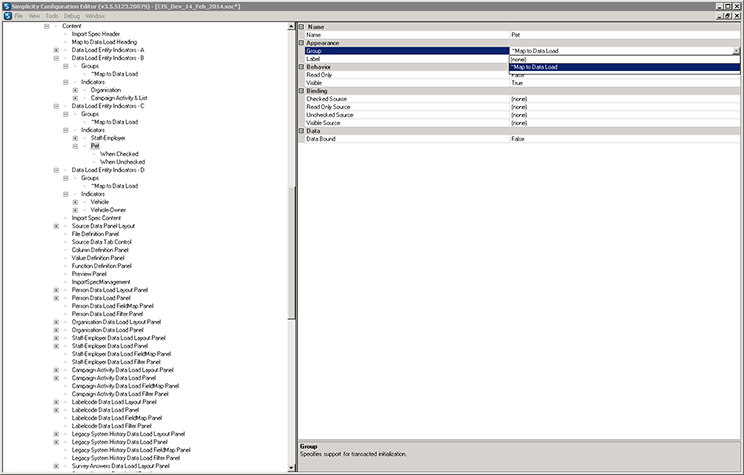Select Staff-Employer Data Load Filter Panel

click(x=116, y=362)
